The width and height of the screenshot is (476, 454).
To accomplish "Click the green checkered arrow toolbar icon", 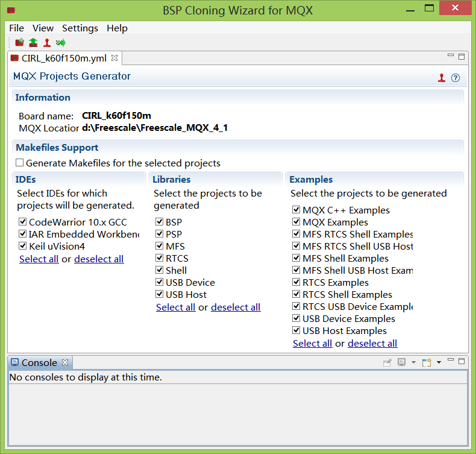I will [61, 43].
